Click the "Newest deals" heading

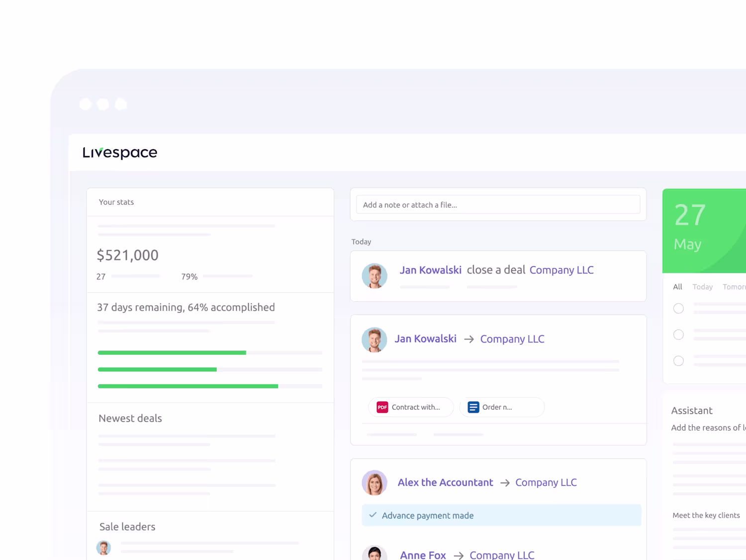click(x=130, y=418)
